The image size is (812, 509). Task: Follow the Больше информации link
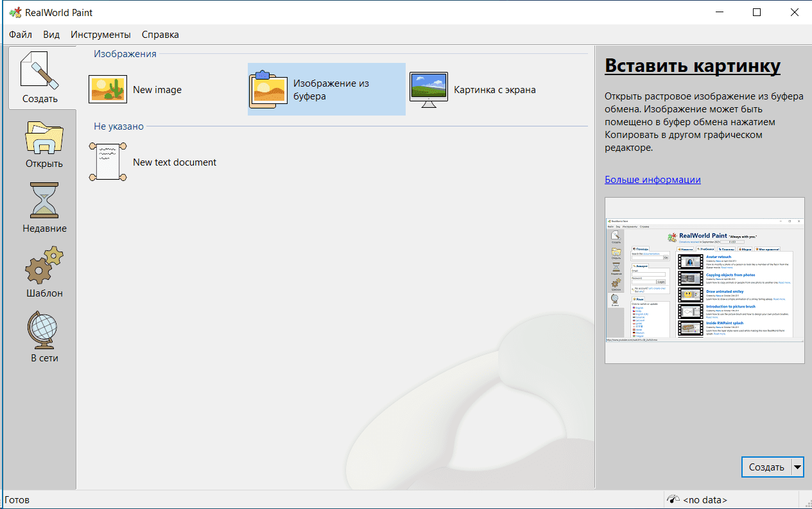[x=653, y=180]
